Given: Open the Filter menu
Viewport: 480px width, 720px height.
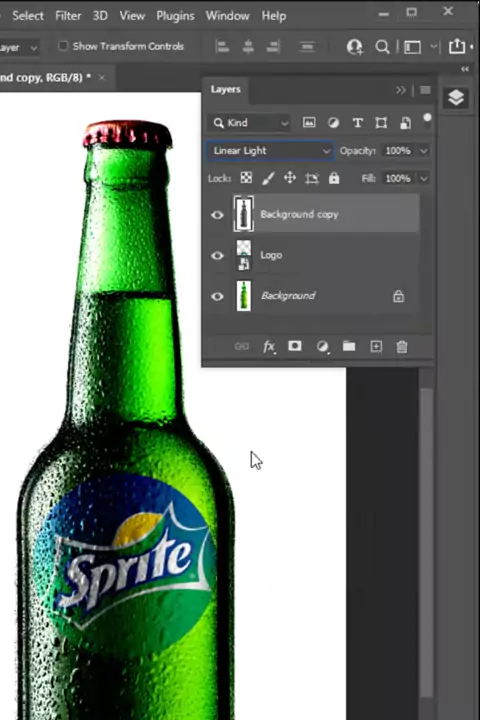Looking at the screenshot, I should tap(68, 16).
